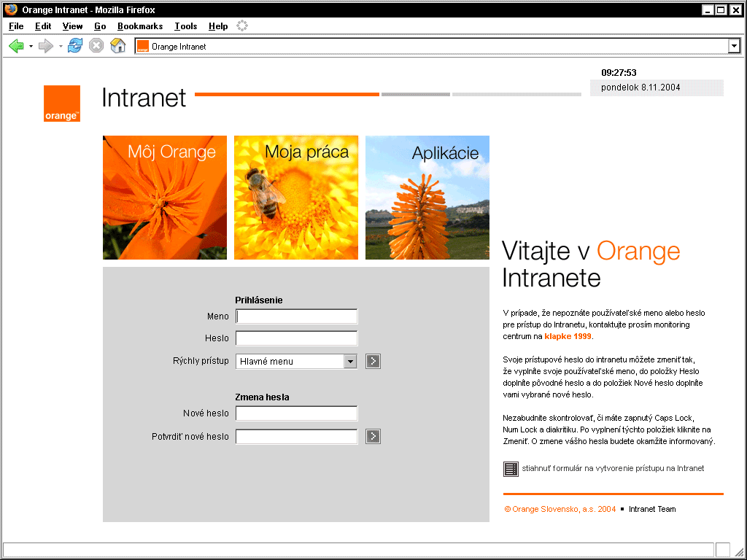Focus the Potvrdiť nové heslo field
This screenshot has width=747, height=560.
pyautogui.click(x=296, y=436)
